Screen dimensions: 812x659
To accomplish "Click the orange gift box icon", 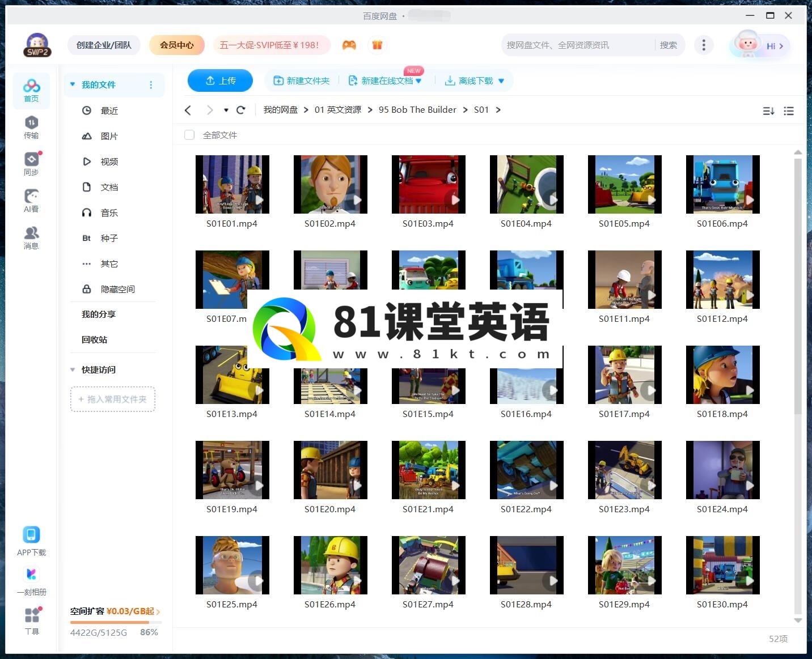I will pyautogui.click(x=377, y=45).
